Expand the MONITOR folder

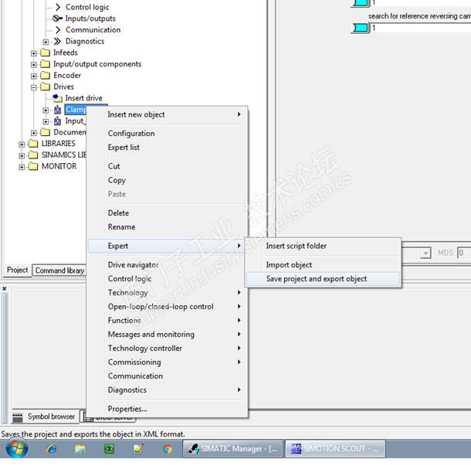click(x=22, y=167)
